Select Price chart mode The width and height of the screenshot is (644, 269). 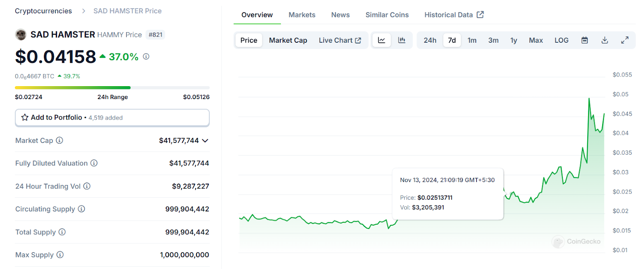coord(249,40)
